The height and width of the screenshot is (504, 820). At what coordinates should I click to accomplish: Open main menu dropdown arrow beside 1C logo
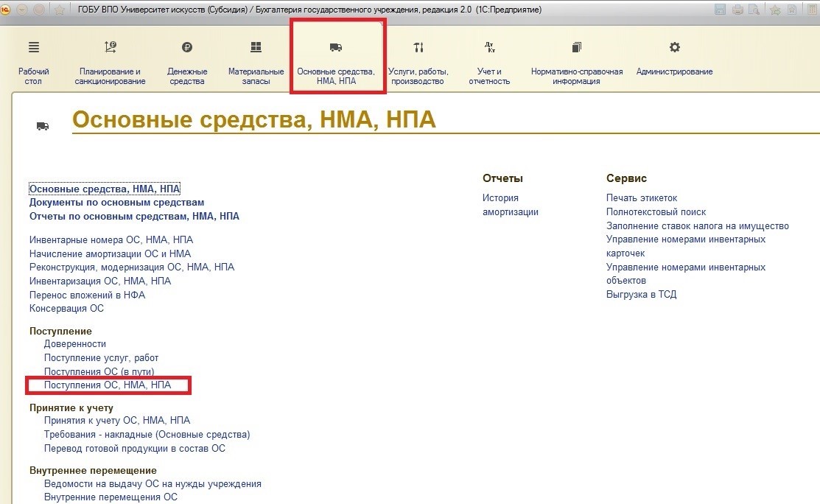pos(21,10)
